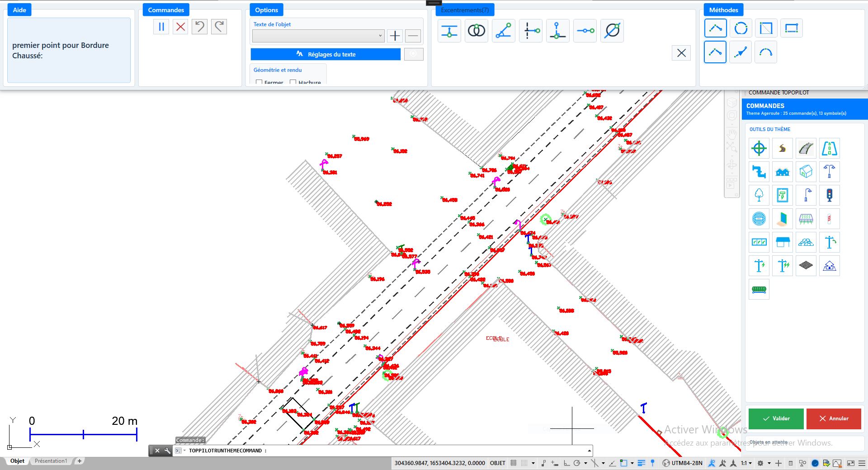Close the Excentrements panel with the X button

(x=681, y=53)
